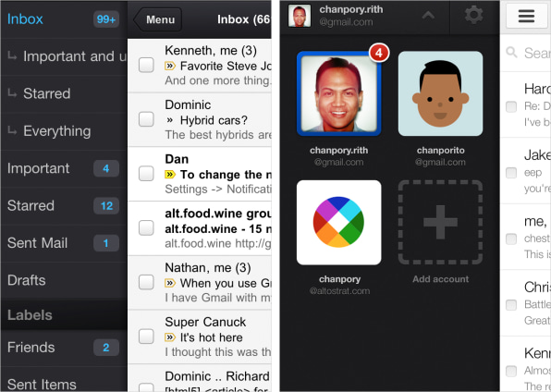551x392 pixels.
Task: Click the dashed plus Add account icon
Action: [440, 222]
